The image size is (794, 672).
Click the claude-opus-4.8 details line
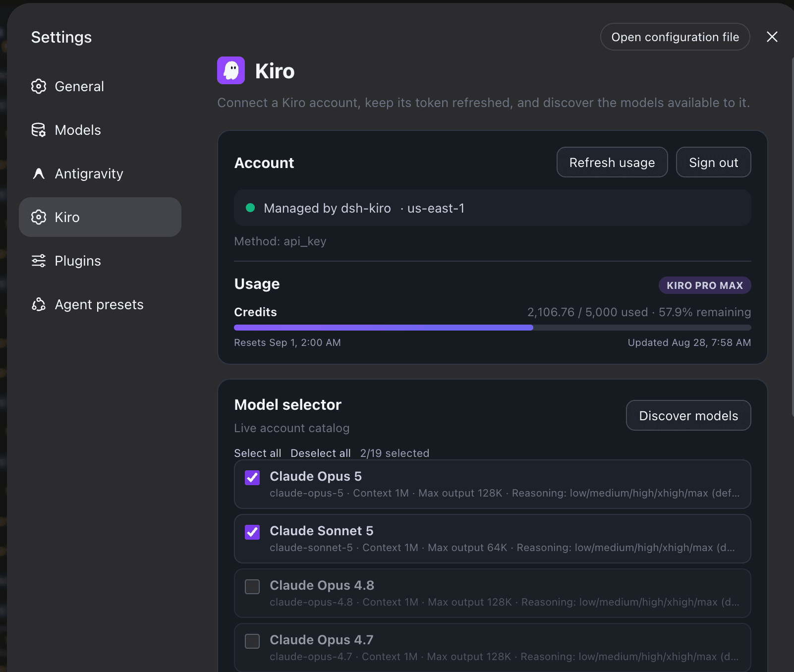505,602
